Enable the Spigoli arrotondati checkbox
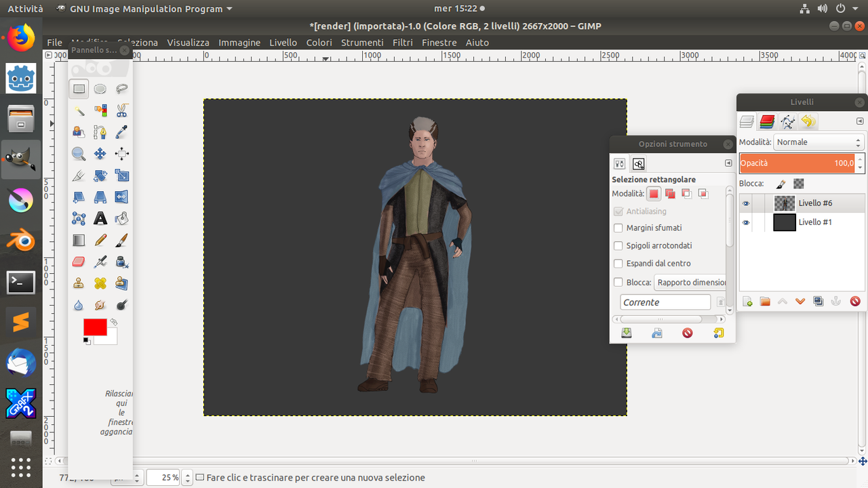868x488 pixels. [618, 246]
